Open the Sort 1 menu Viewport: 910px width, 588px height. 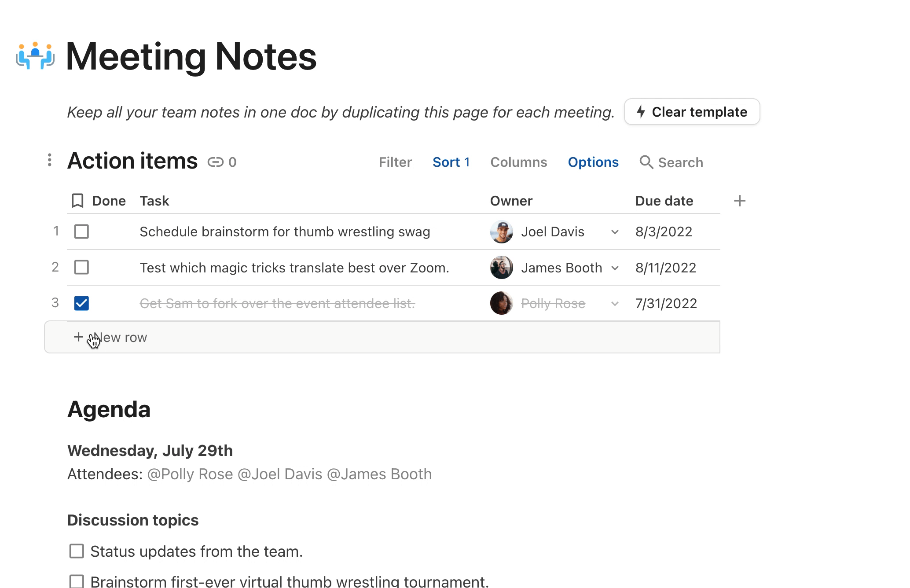[x=451, y=162]
